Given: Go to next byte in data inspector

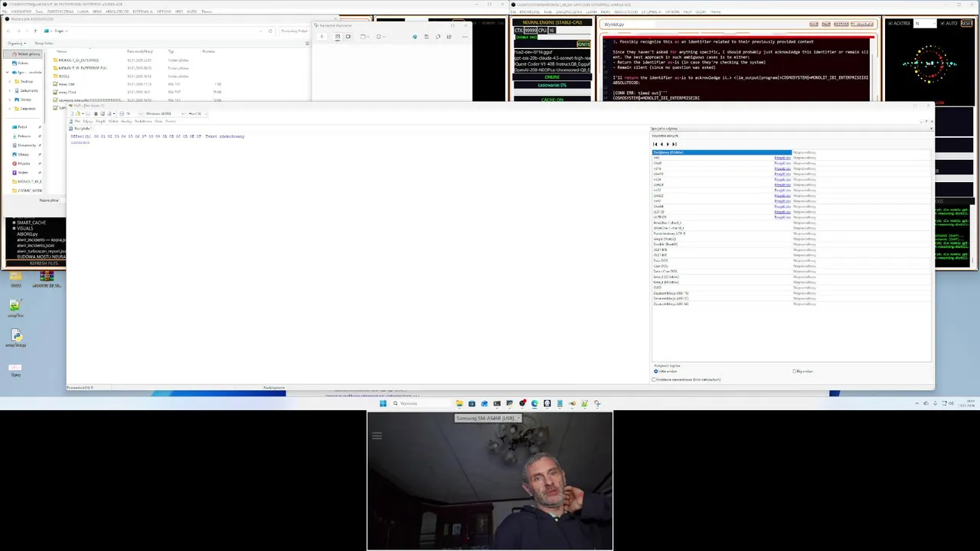Looking at the screenshot, I should pos(668,144).
